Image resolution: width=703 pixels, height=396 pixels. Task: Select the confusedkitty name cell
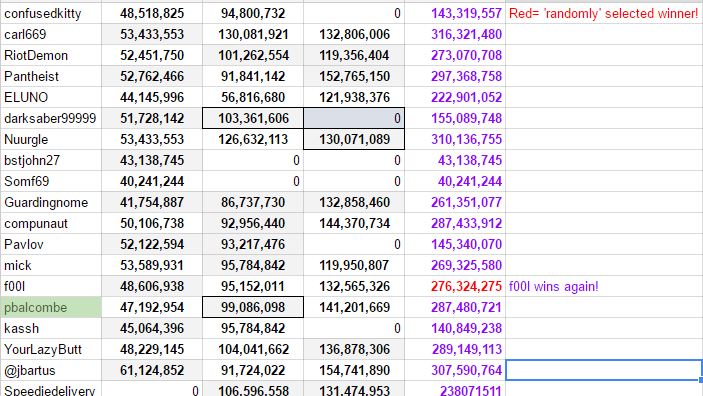tap(51, 13)
